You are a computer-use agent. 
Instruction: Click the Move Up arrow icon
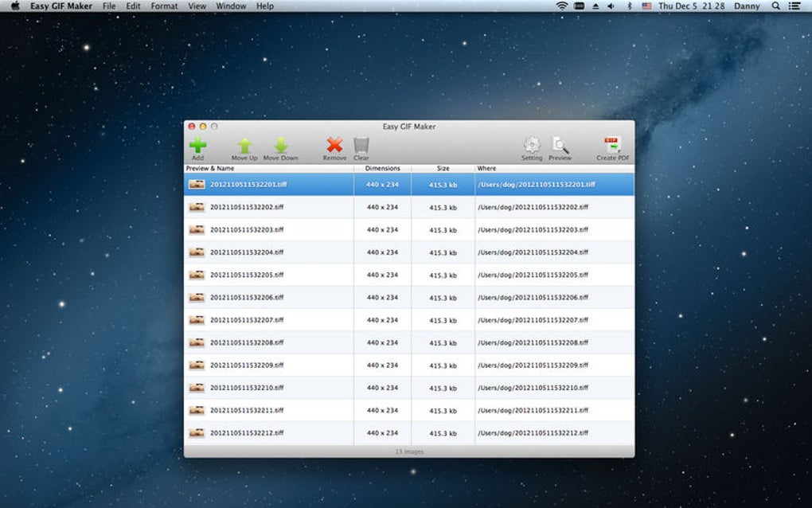(x=244, y=146)
